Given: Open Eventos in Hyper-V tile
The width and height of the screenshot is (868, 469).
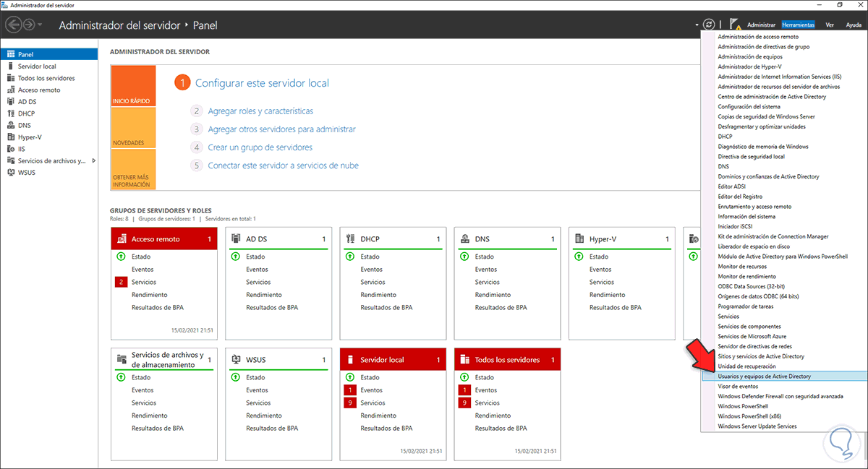Looking at the screenshot, I should (602, 270).
